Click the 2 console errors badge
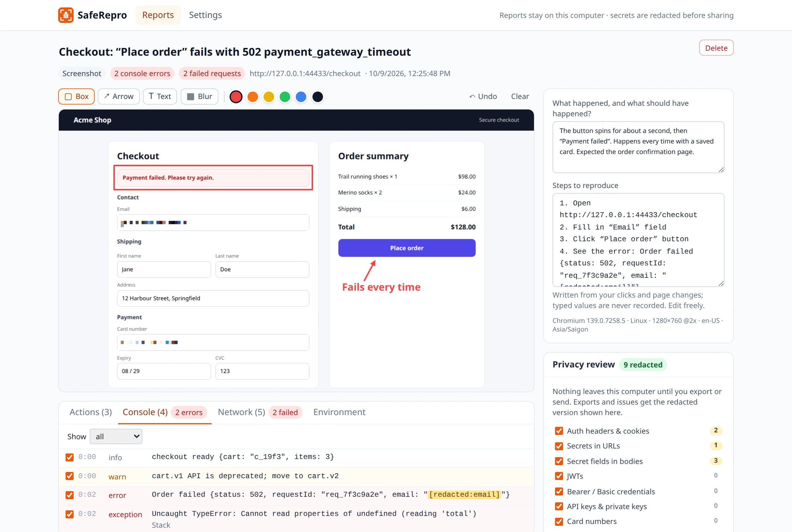792x532 pixels. pos(142,73)
